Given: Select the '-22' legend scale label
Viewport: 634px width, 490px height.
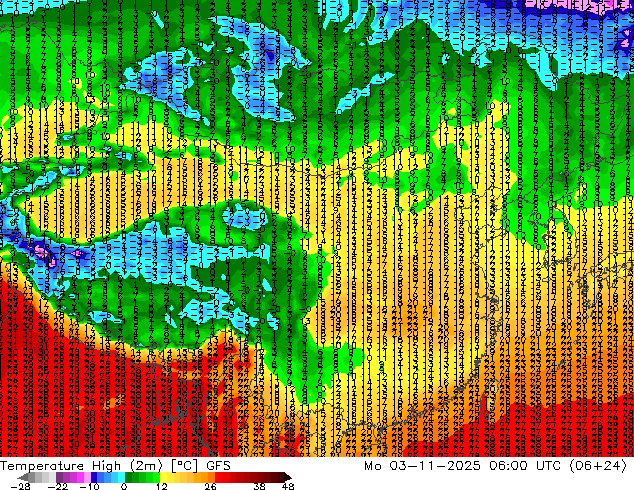Looking at the screenshot, I should point(57,486).
